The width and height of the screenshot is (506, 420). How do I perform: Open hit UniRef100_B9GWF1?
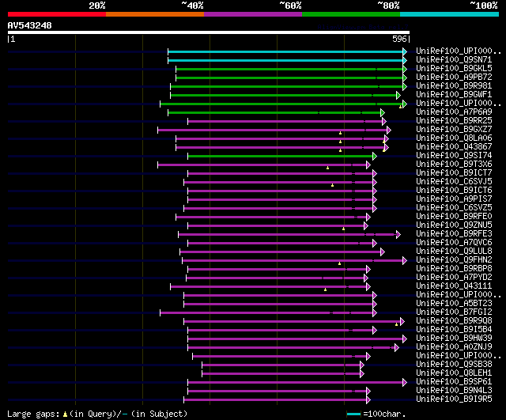pyautogui.click(x=454, y=95)
